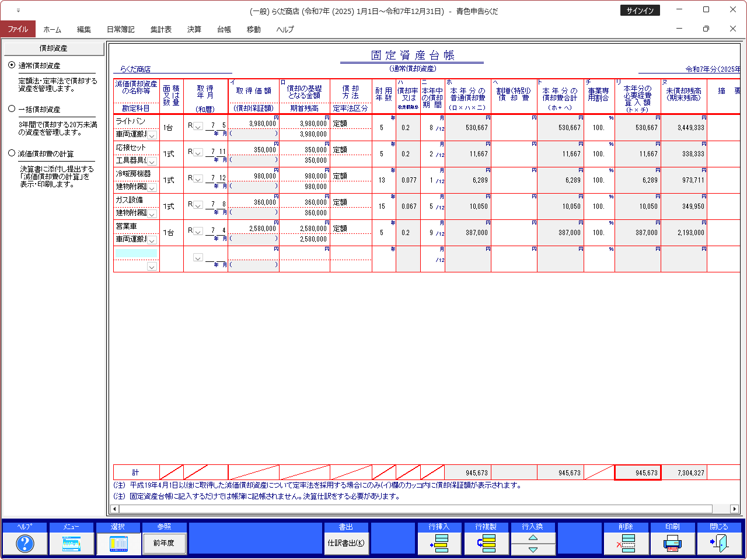The width and height of the screenshot is (747, 560).
Task: Click the 選択 list icon
Action: coord(118,543)
